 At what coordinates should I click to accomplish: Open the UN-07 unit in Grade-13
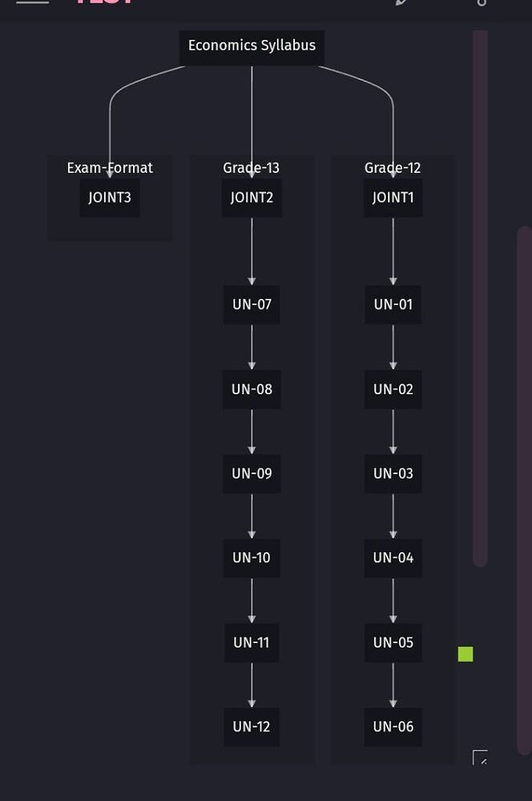[252, 304]
